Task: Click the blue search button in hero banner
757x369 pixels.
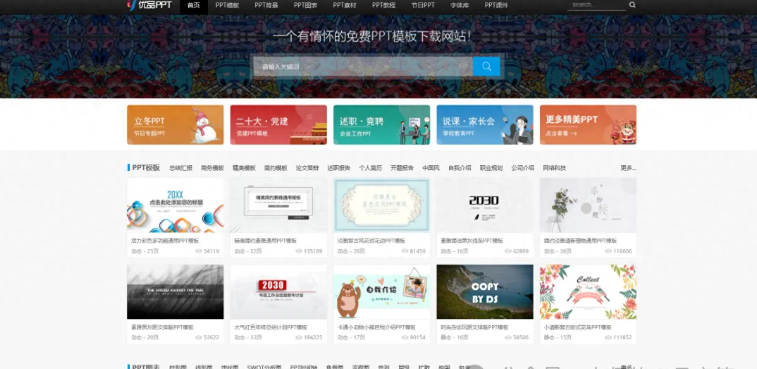Action: point(487,67)
